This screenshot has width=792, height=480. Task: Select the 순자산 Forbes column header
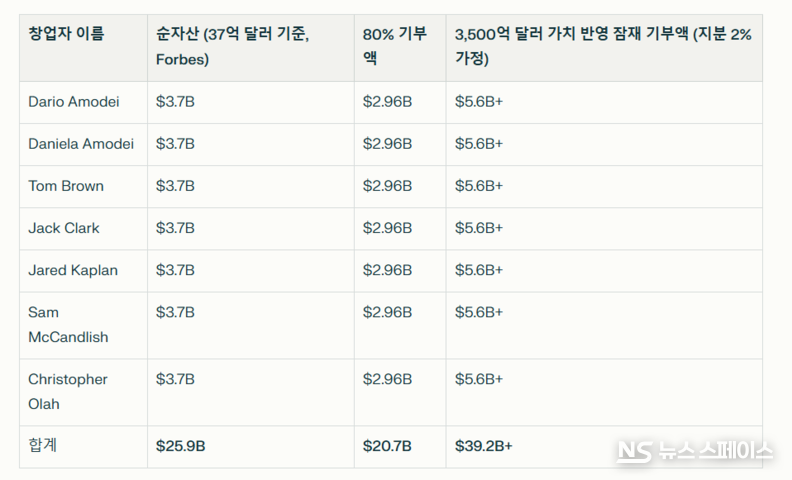[232, 46]
